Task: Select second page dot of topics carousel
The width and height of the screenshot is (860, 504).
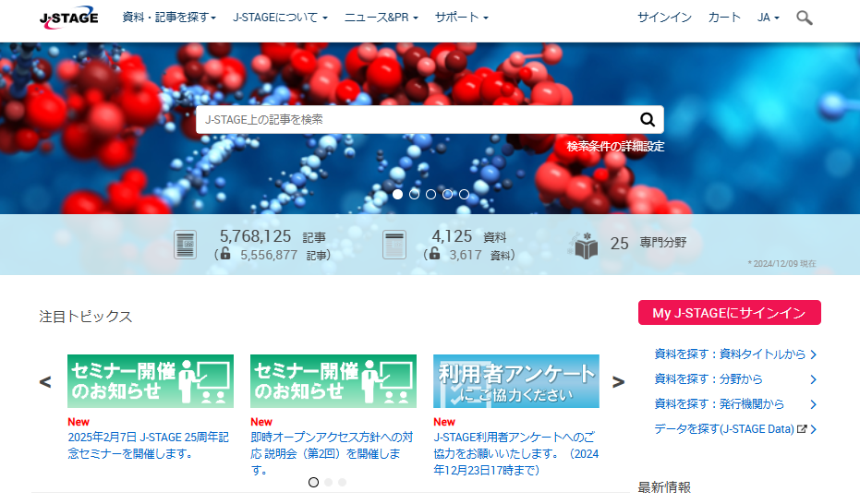Action: [328, 482]
